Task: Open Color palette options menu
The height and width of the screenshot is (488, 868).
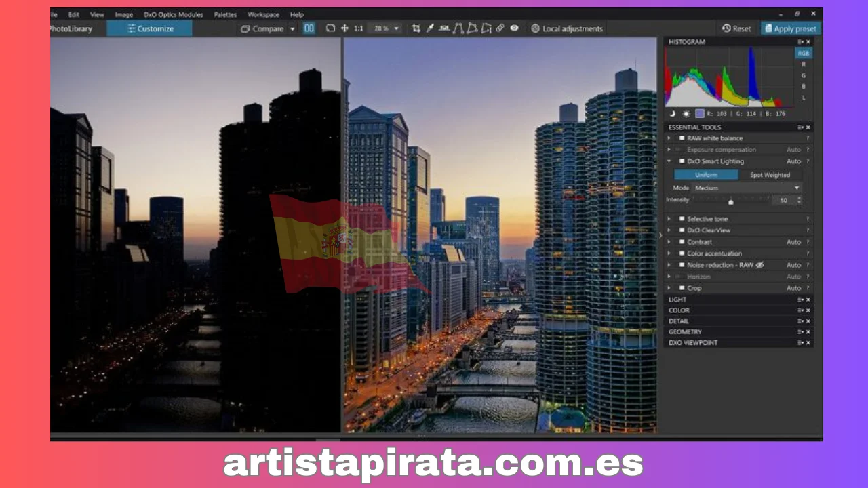Action: [800, 310]
